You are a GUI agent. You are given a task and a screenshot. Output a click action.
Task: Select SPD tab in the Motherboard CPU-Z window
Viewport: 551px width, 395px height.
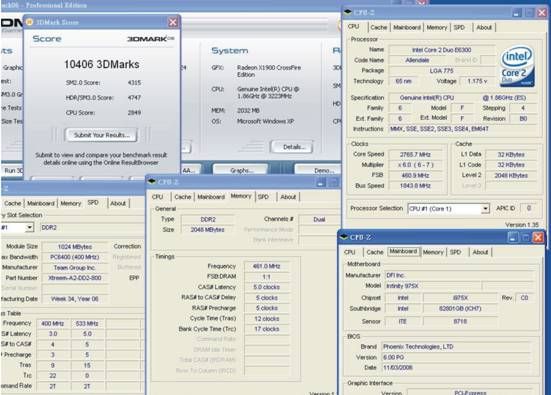455,252
